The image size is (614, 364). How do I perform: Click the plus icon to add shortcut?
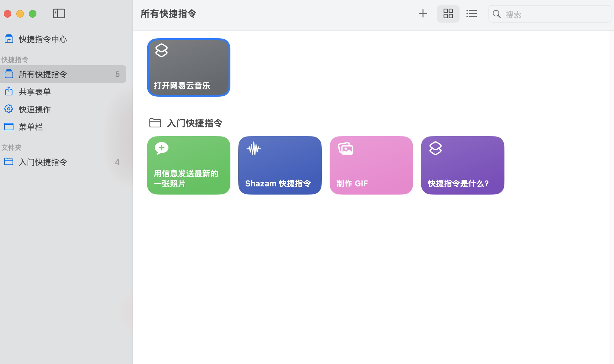423,13
